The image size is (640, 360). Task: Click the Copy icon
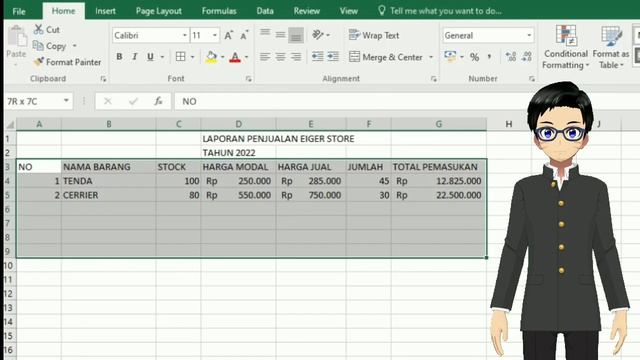point(38,46)
